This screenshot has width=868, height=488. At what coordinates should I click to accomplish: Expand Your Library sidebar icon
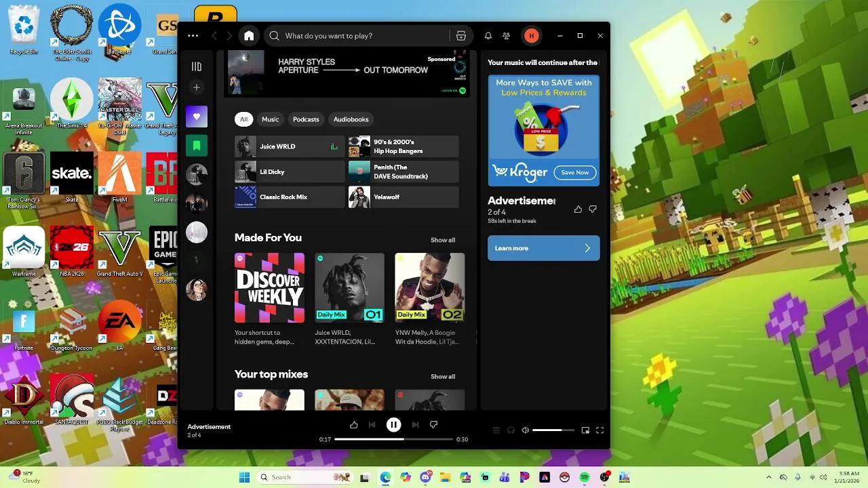[x=197, y=66]
